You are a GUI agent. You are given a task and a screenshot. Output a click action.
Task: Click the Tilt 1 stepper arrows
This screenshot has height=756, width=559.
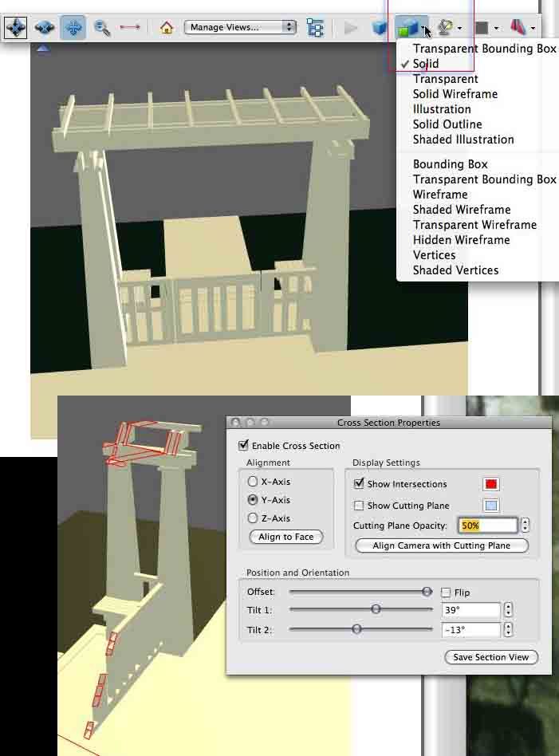[x=508, y=610]
